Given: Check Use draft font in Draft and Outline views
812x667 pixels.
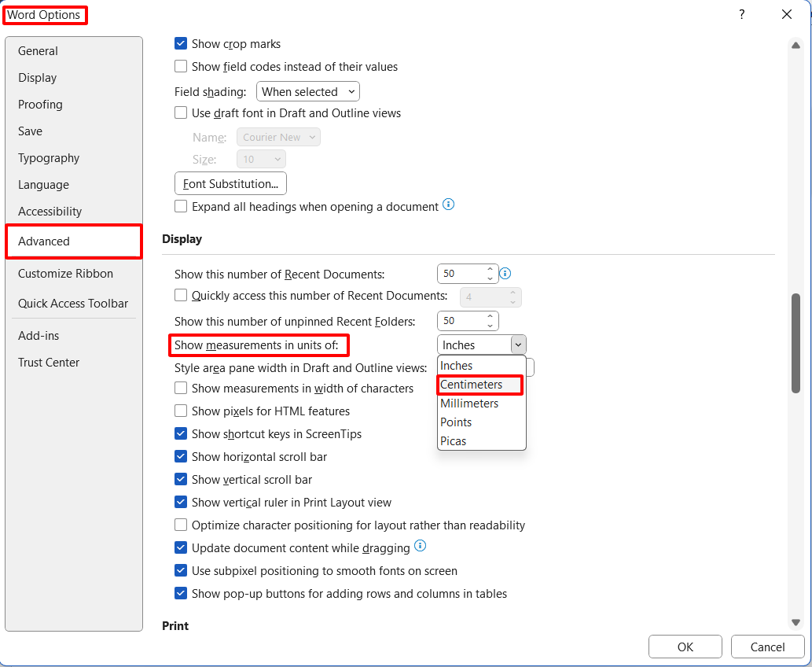Looking at the screenshot, I should [x=181, y=112].
